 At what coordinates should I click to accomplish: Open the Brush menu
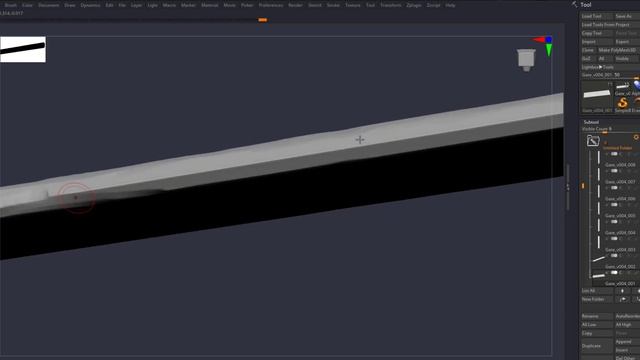click(11, 5)
